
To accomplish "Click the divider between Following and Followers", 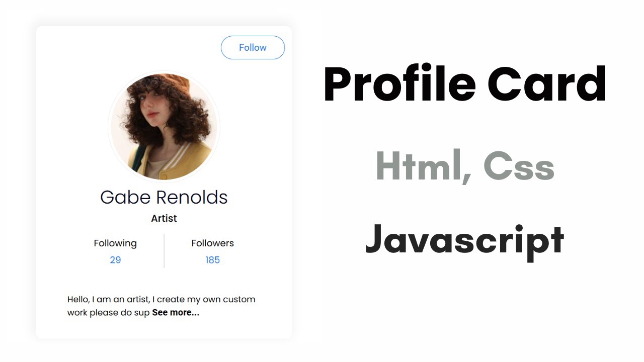I will point(164,251).
